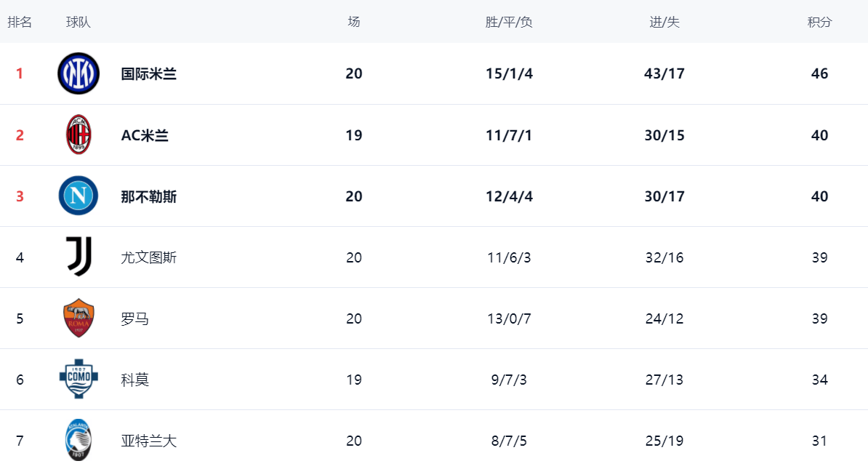Click the 胜/平/负 column header
This screenshot has height=469, width=868.
tap(509, 22)
